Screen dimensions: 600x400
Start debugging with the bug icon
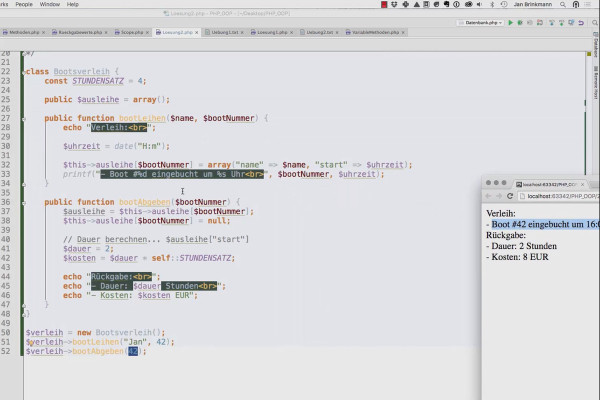point(520,23)
